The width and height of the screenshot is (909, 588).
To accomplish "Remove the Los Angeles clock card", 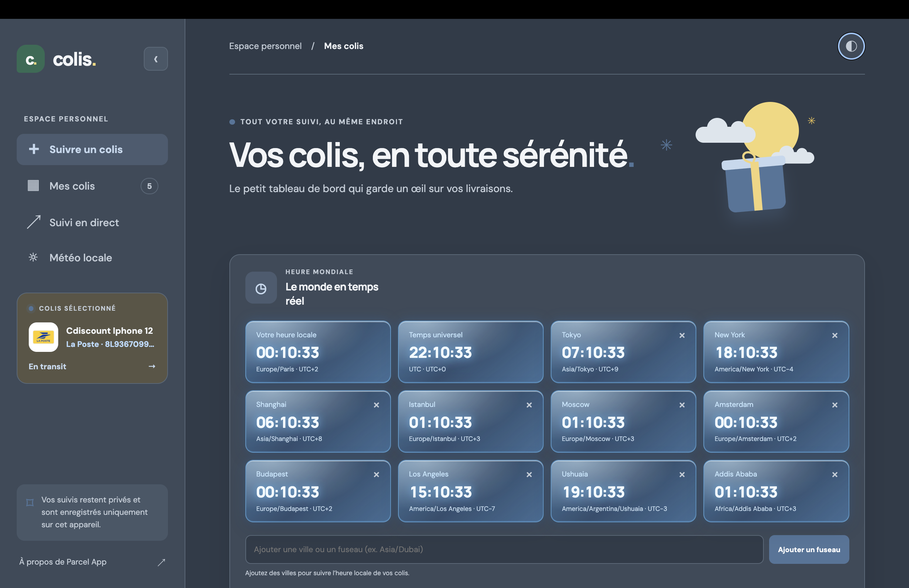I will pyautogui.click(x=529, y=475).
